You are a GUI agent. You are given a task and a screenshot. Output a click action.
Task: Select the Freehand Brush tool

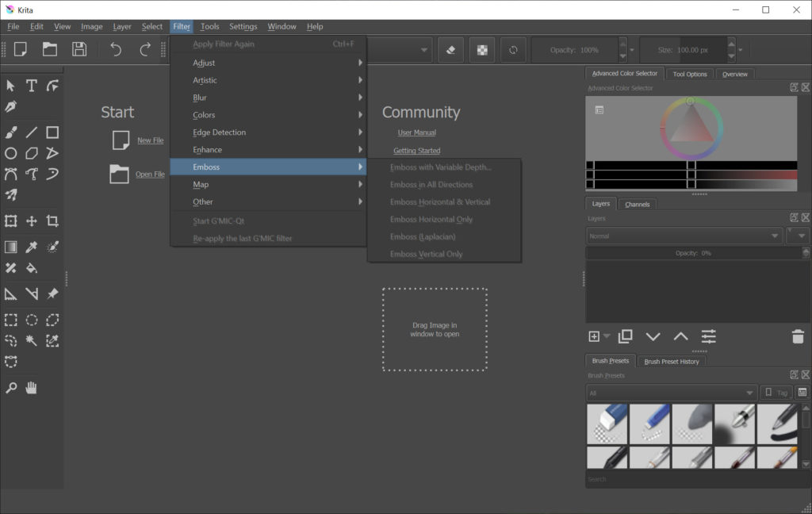pyautogui.click(x=11, y=132)
